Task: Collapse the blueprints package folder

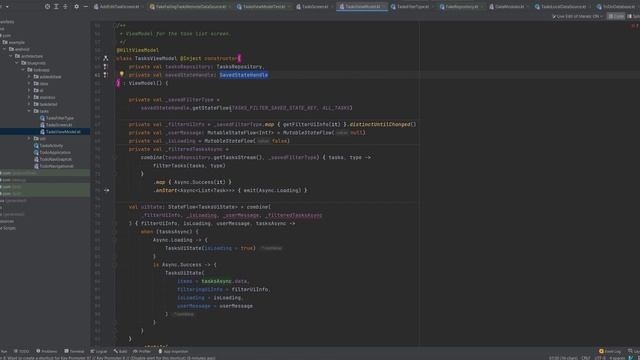Action: 17,63
